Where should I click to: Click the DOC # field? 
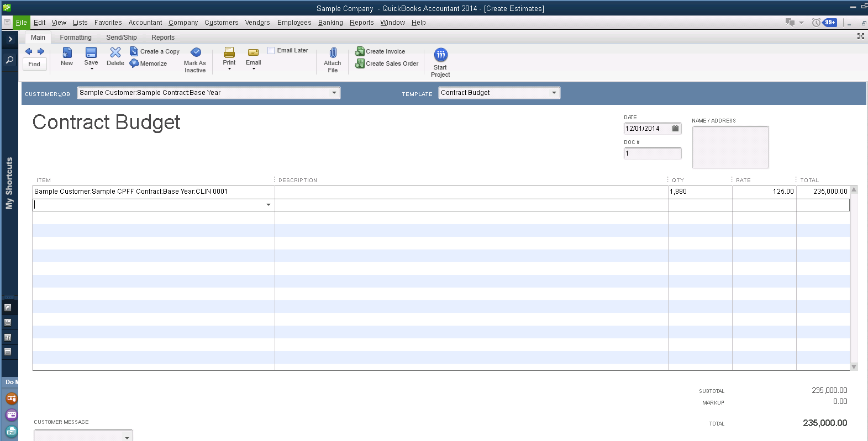click(653, 153)
